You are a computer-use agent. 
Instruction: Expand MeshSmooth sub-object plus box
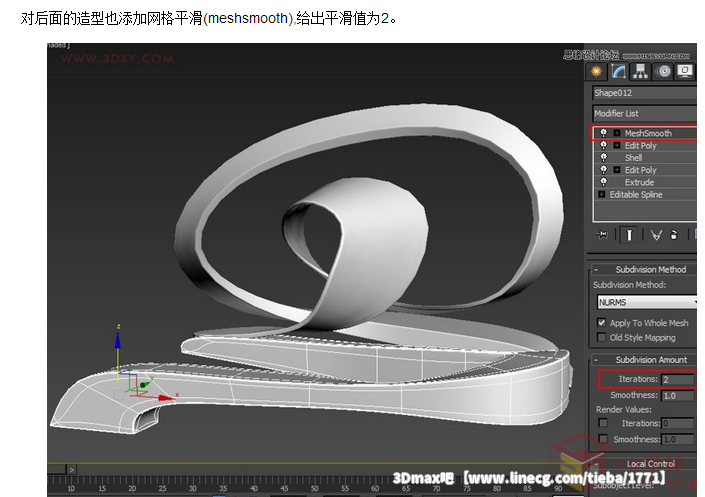(x=617, y=133)
